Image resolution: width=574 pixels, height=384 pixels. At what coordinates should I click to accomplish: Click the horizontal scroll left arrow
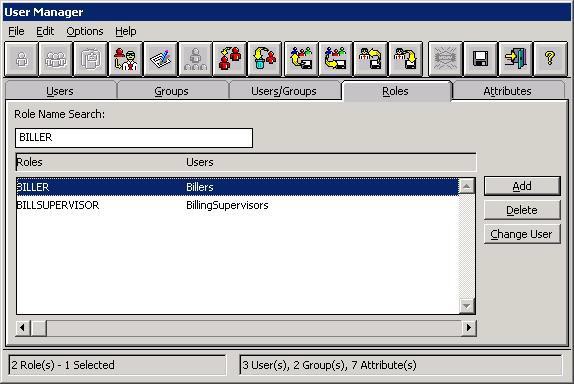click(23, 328)
